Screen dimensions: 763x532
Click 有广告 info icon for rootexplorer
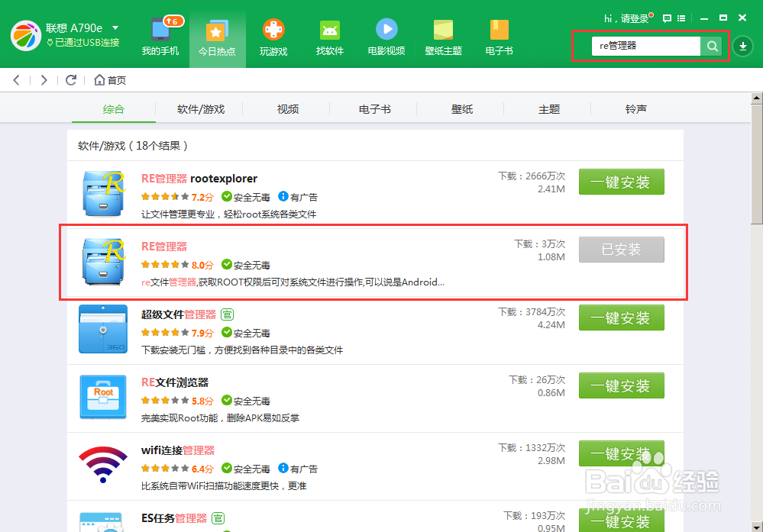[x=283, y=196]
